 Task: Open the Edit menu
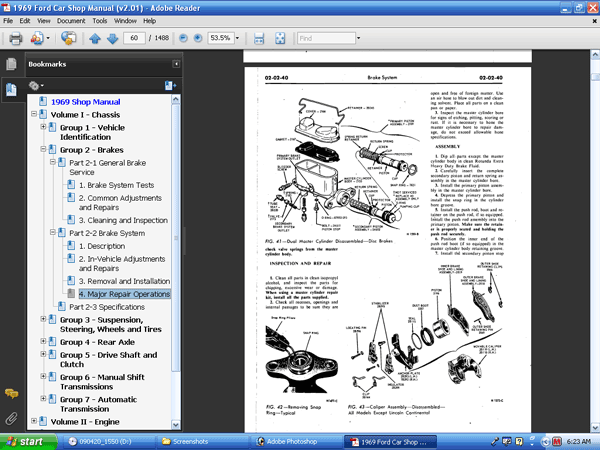click(25, 21)
